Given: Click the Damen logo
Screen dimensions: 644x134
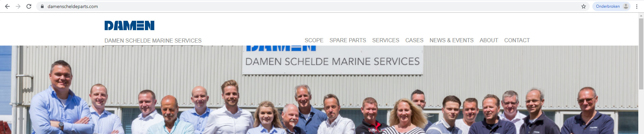Looking at the screenshot, I should [x=129, y=25].
